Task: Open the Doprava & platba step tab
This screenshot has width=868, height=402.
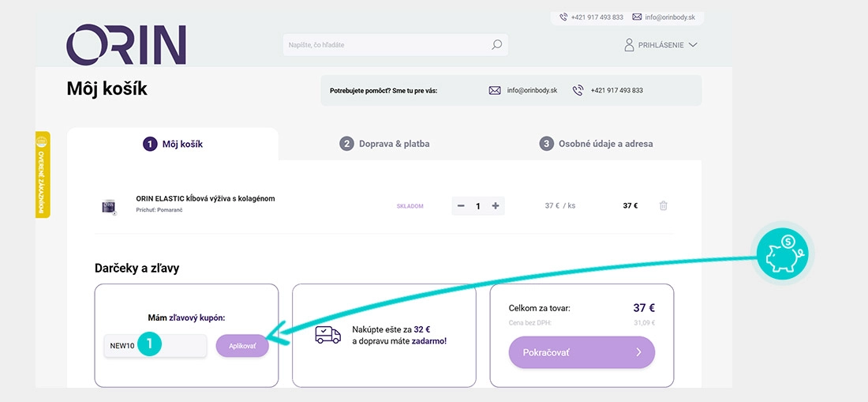Action: (385, 144)
